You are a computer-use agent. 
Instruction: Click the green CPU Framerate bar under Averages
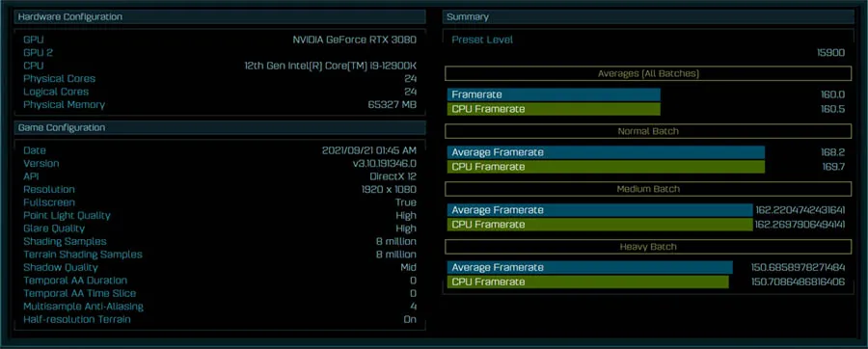pos(554,109)
